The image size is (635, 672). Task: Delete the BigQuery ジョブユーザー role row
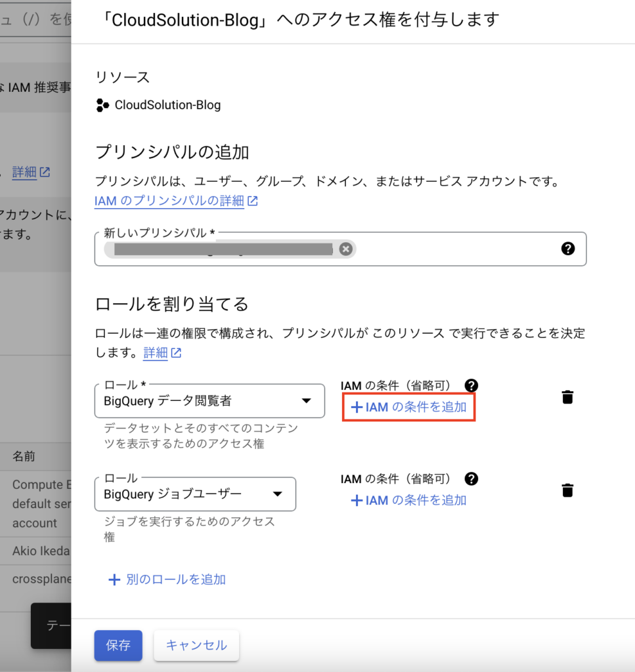pyautogui.click(x=567, y=490)
